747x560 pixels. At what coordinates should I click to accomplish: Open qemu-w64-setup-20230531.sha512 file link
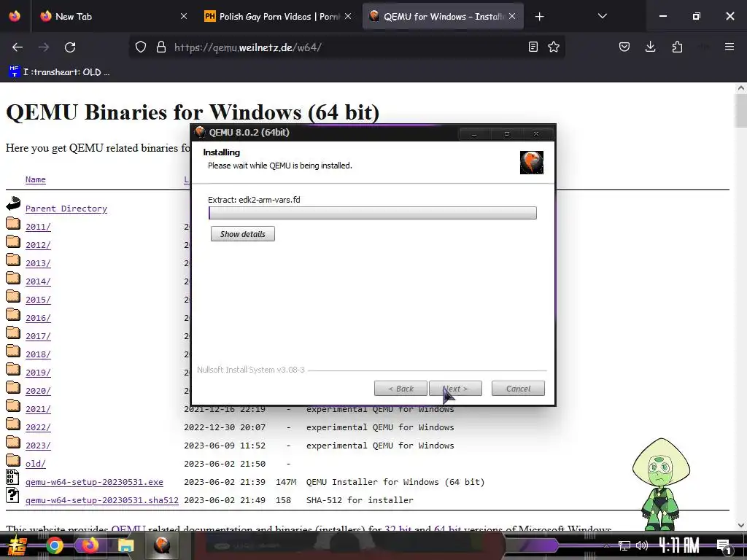tap(102, 500)
